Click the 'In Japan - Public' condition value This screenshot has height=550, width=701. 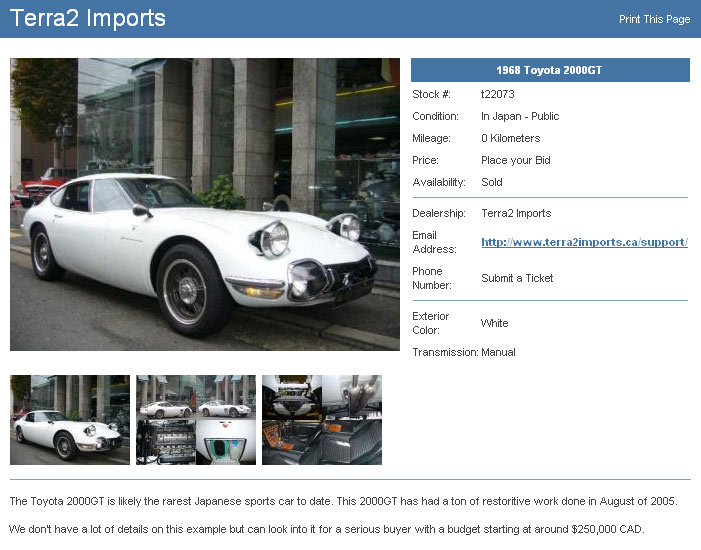[x=520, y=116]
